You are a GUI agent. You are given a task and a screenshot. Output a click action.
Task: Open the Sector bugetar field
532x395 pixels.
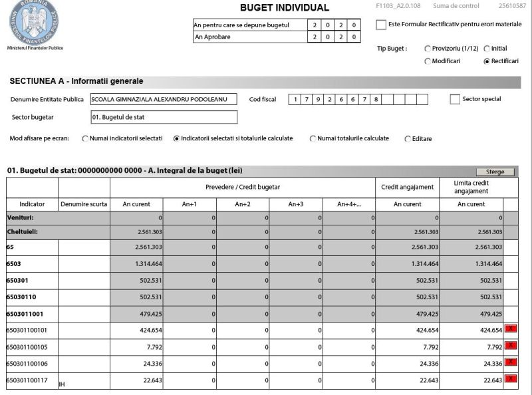tap(163, 118)
